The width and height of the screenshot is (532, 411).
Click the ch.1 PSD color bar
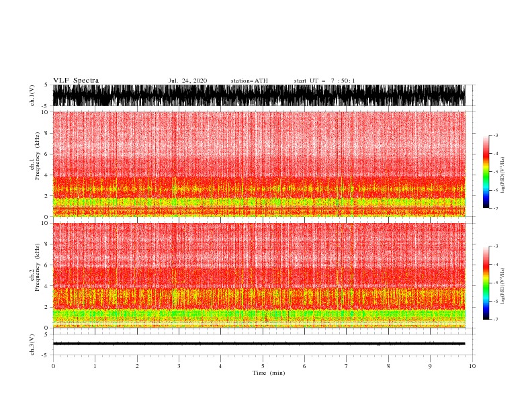(486, 172)
